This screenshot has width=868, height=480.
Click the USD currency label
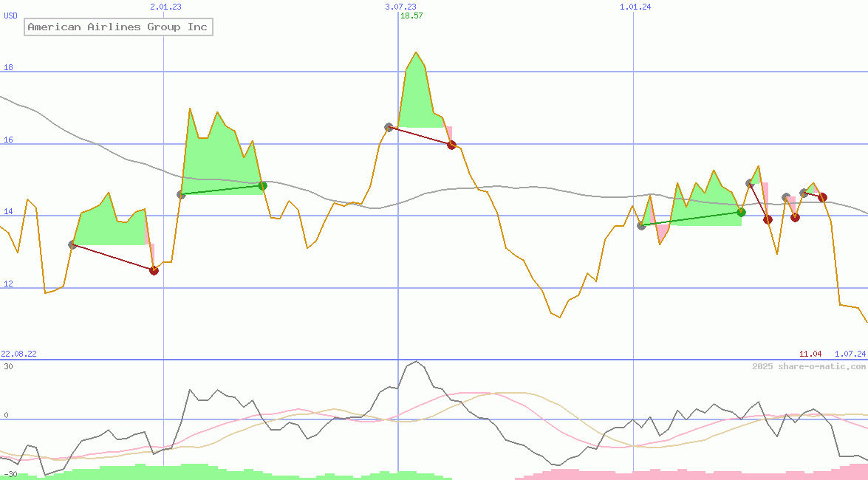[10, 16]
